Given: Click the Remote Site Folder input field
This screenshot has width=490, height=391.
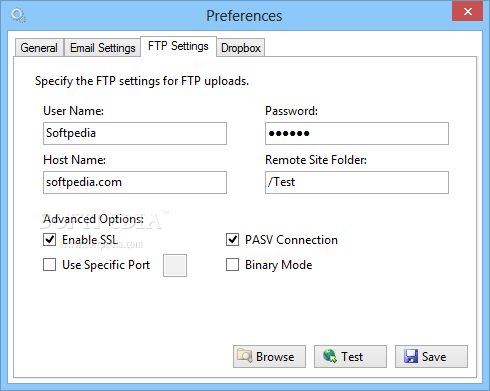Looking at the screenshot, I should pyautogui.click(x=357, y=182).
